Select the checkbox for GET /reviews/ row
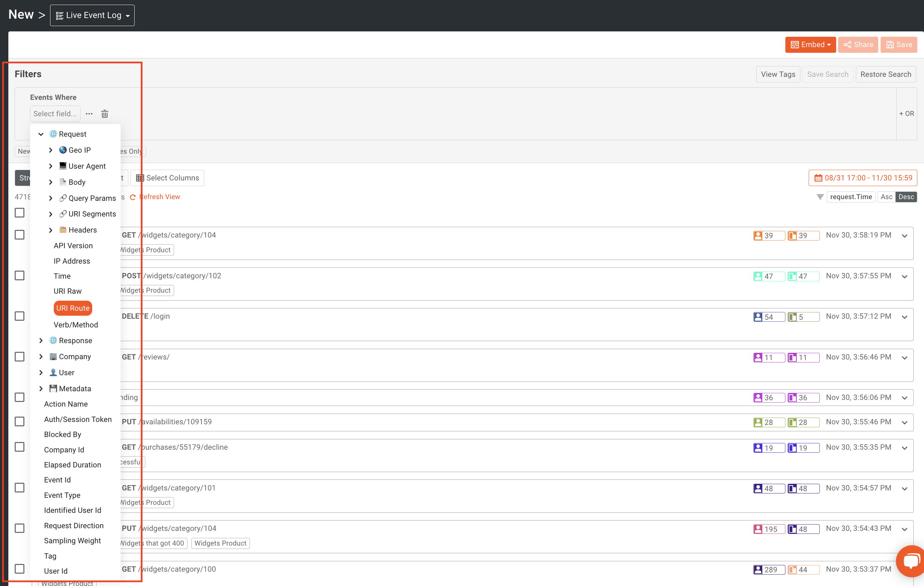 point(20,357)
